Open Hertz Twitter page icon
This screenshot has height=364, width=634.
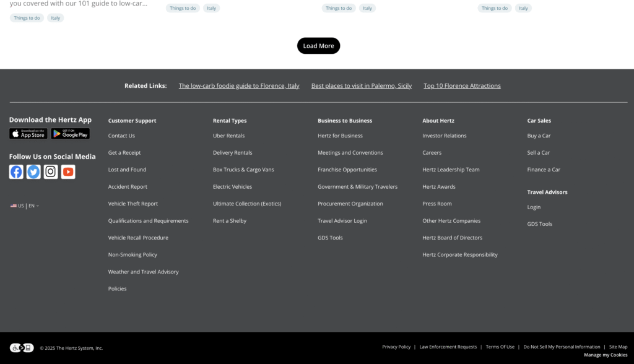33,172
